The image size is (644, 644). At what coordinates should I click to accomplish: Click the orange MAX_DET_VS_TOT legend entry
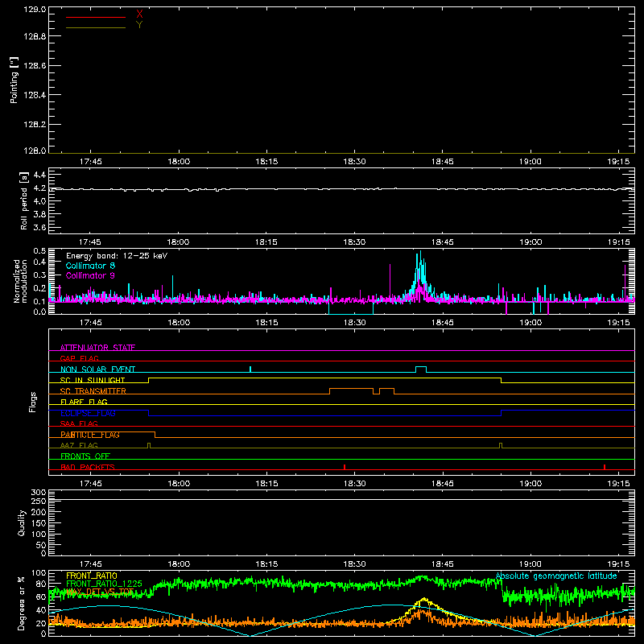point(100,592)
